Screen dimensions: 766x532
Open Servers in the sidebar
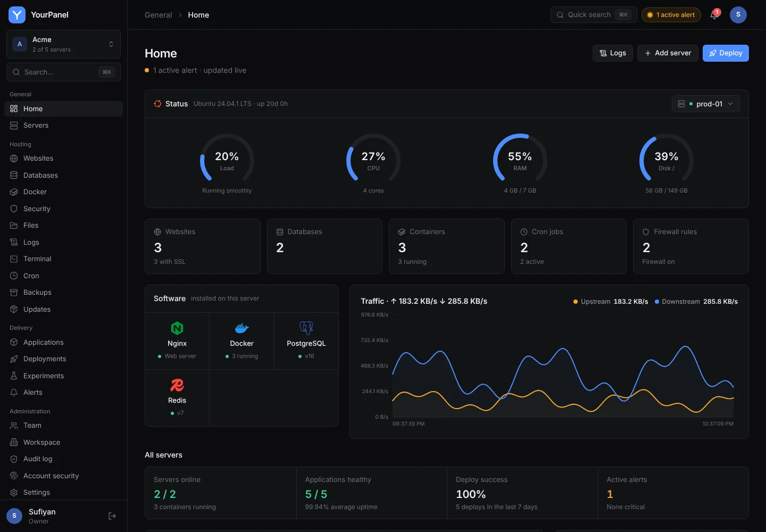click(63, 126)
